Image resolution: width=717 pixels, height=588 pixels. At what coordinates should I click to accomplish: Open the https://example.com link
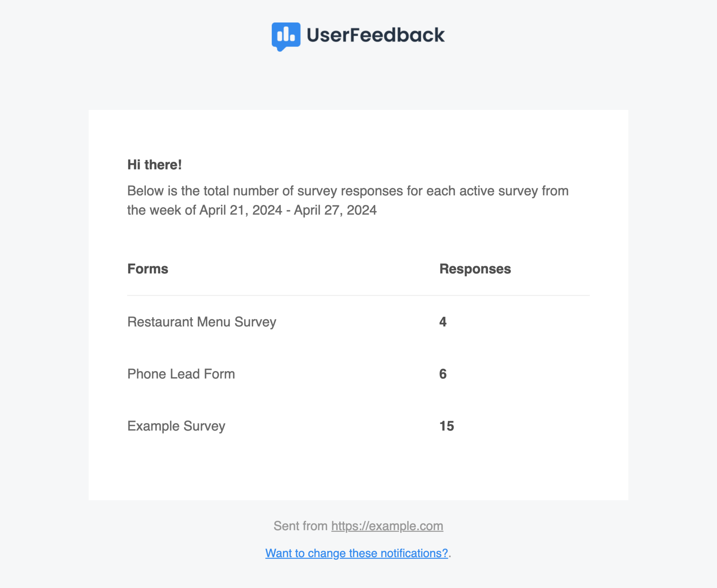click(387, 526)
